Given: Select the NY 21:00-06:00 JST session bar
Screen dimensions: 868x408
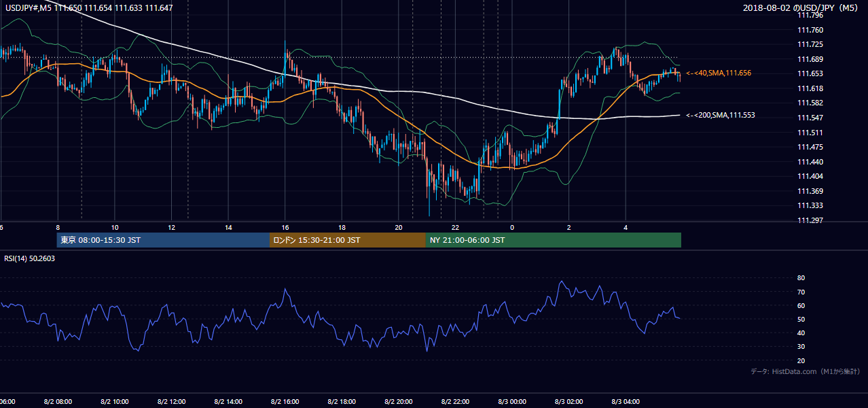Looking at the screenshot, I should point(554,240).
